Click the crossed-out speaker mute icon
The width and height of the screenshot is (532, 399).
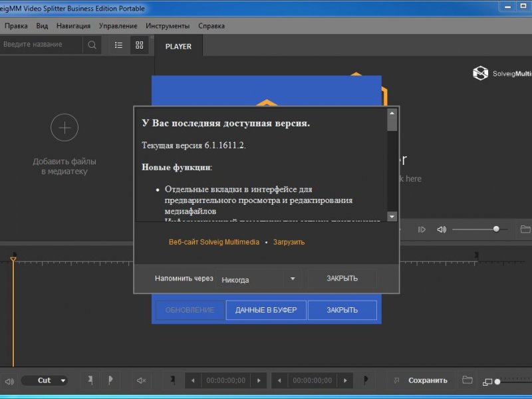point(141,380)
